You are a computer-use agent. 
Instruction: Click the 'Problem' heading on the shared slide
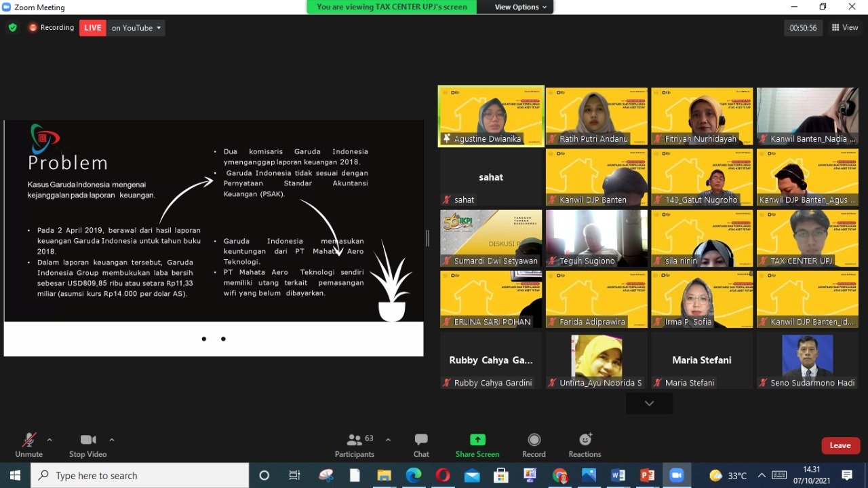tap(68, 163)
